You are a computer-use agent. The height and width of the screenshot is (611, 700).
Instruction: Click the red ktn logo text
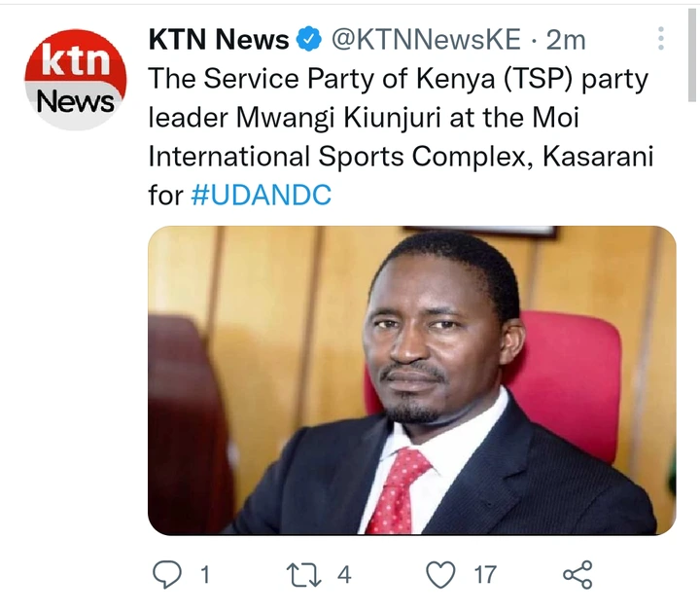point(76,60)
